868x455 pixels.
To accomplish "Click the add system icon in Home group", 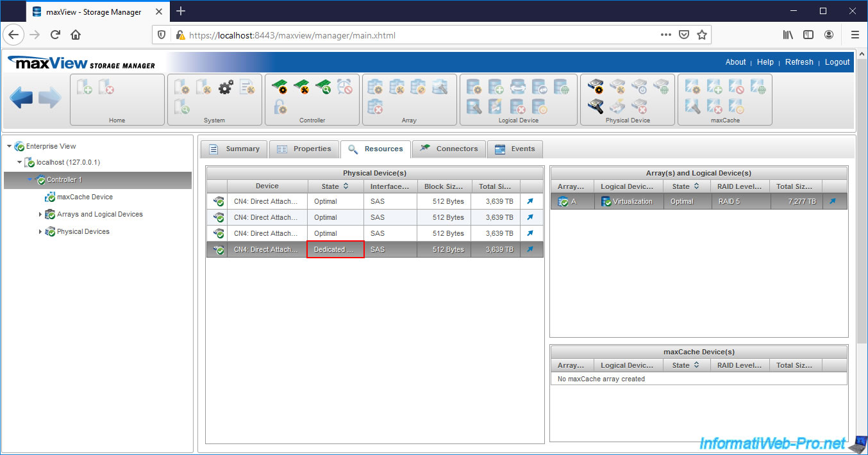I will pos(85,87).
